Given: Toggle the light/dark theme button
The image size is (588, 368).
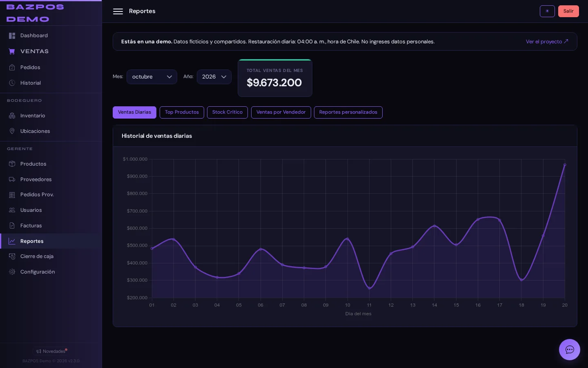Looking at the screenshot, I should click(547, 11).
